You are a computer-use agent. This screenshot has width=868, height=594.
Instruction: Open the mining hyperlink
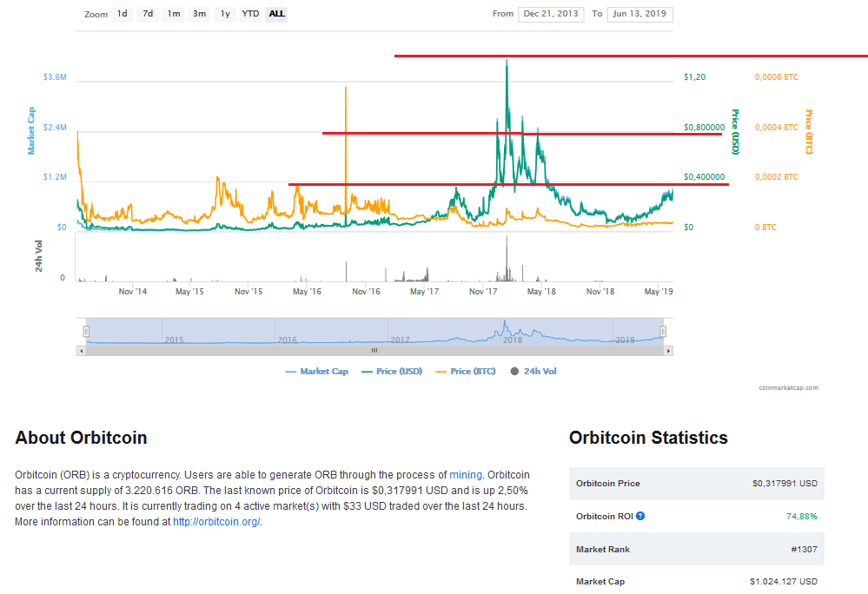pos(466,475)
